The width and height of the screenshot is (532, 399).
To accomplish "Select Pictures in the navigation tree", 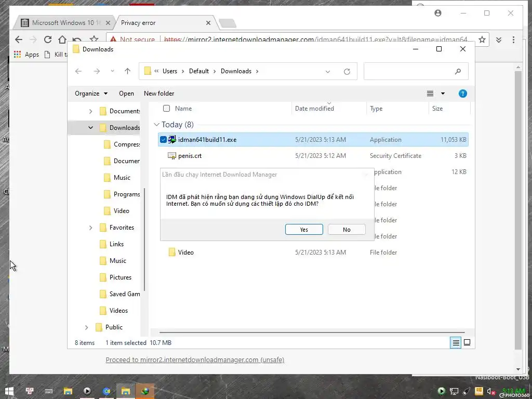I will pyautogui.click(x=120, y=277).
